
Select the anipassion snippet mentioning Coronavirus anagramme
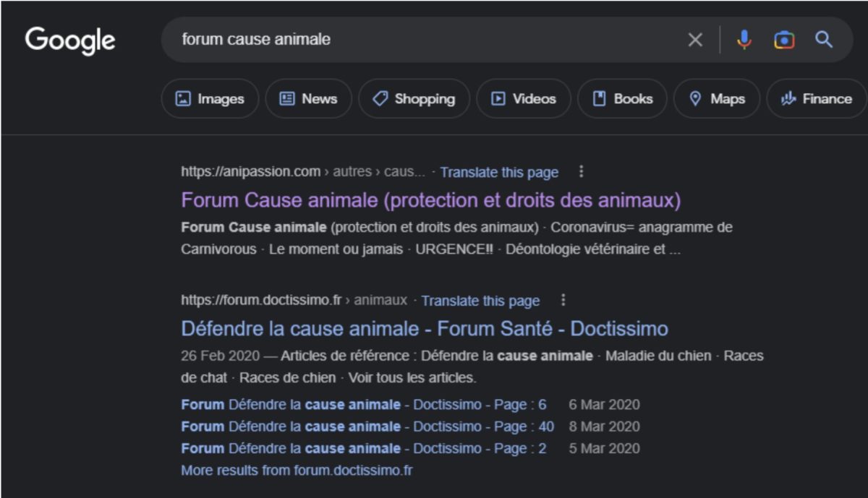456,239
